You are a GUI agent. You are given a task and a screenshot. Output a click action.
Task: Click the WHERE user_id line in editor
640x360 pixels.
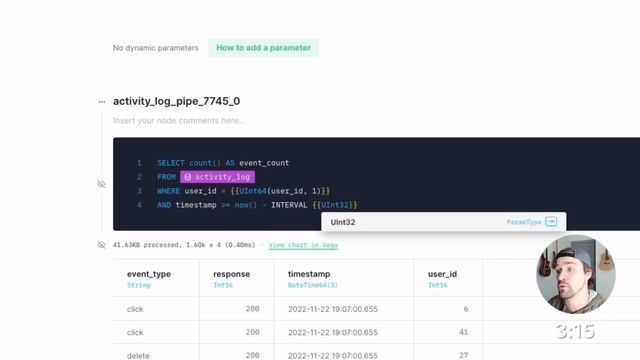(x=243, y=191)
